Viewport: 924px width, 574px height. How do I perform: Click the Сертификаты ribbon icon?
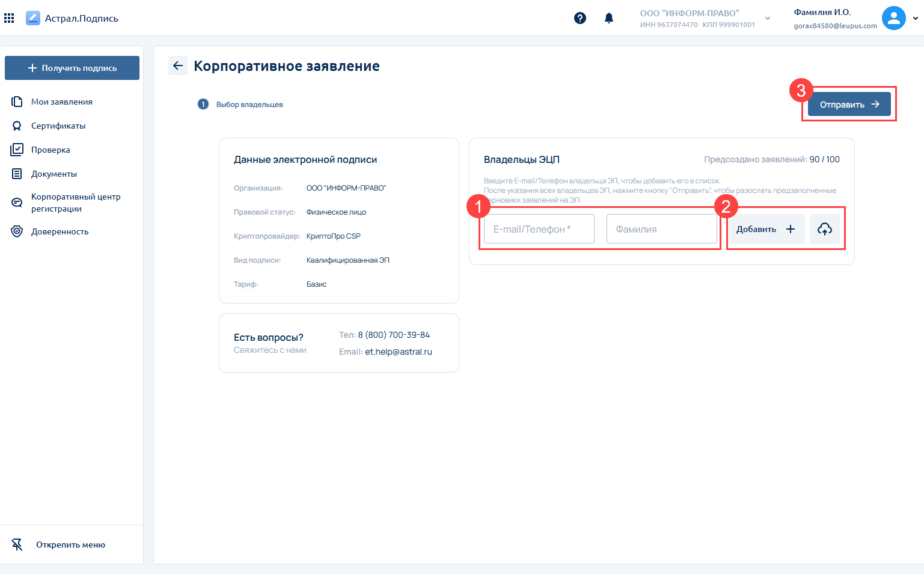coord(17,126)
